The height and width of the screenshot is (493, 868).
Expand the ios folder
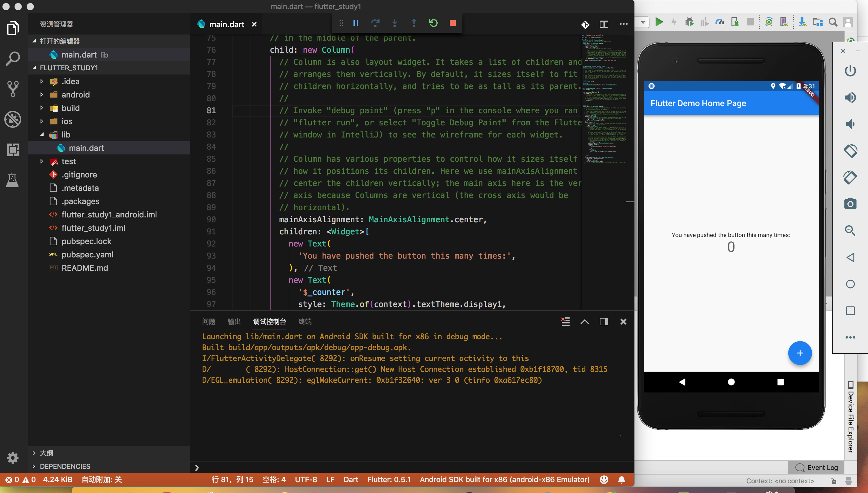42,121
